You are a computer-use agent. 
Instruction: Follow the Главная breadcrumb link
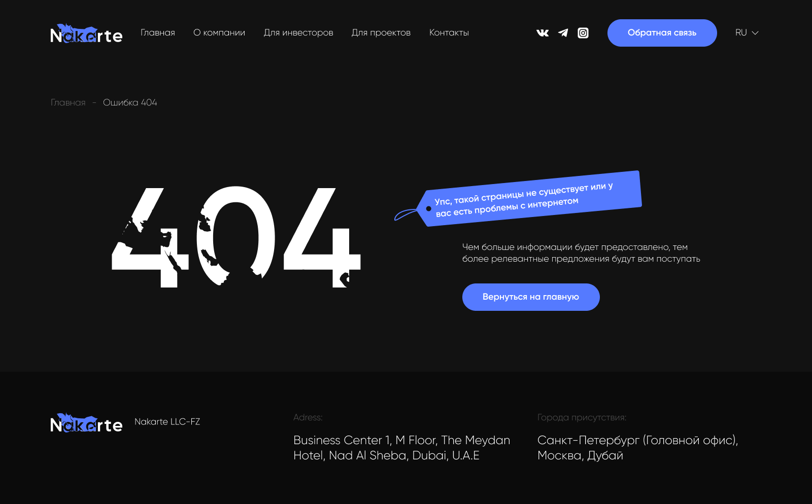click(68, 102)
